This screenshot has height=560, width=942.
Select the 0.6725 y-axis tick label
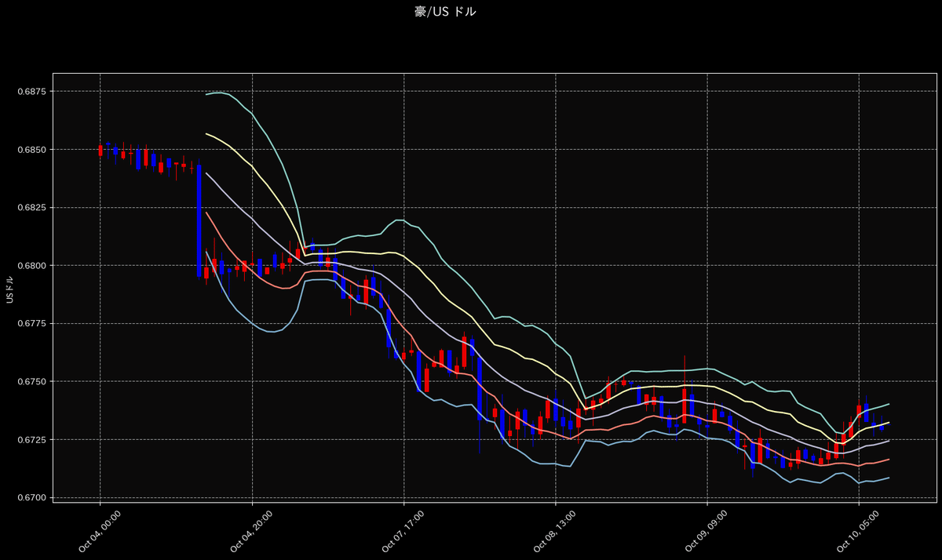tap(34, 440)
